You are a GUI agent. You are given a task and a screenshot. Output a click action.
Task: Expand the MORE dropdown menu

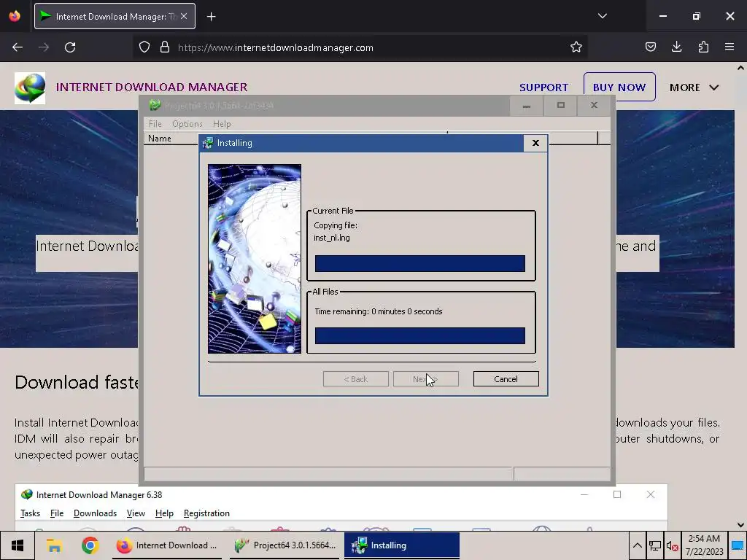(x=694, y=87)
